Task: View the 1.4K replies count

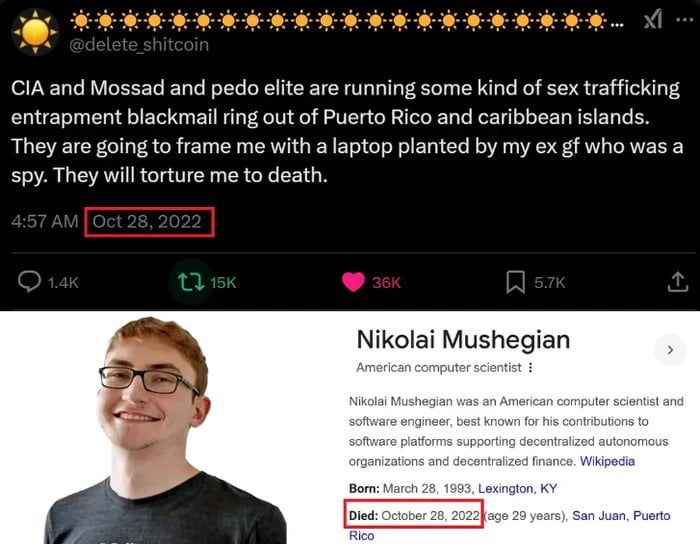Action: (x=63, y=282)
